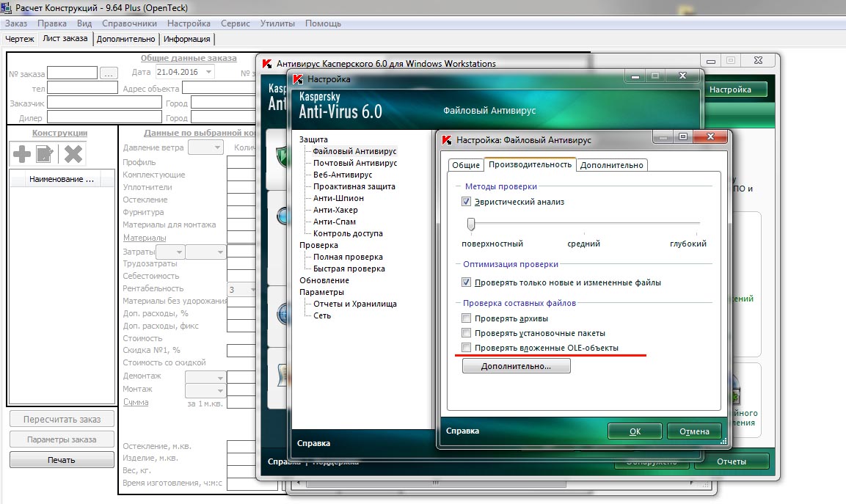Open the Настройка menu in menu bar
Image resolution: width=846 pixels, height=504 pixels.
click(x=189, y=23)
